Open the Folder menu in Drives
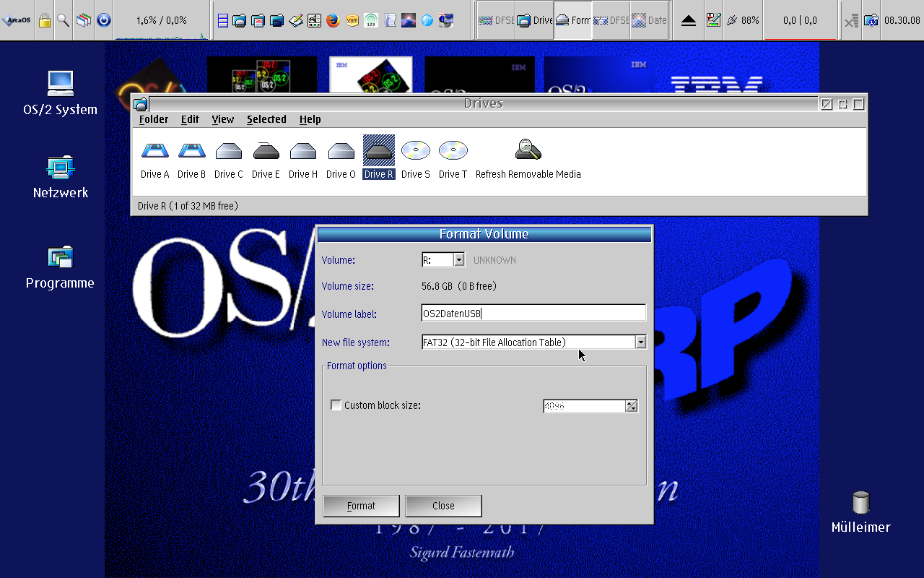924x578 pixels. click(154, 119)
